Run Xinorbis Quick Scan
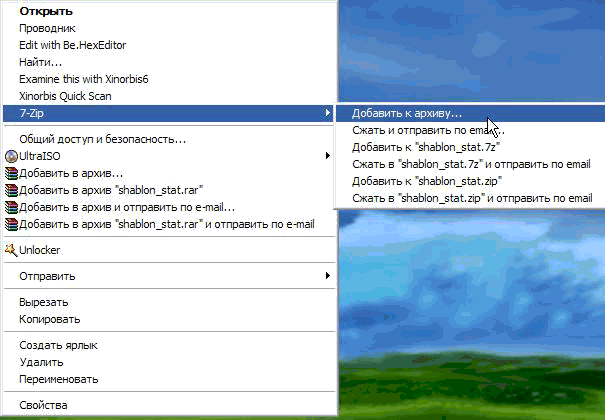 [169, 96]
